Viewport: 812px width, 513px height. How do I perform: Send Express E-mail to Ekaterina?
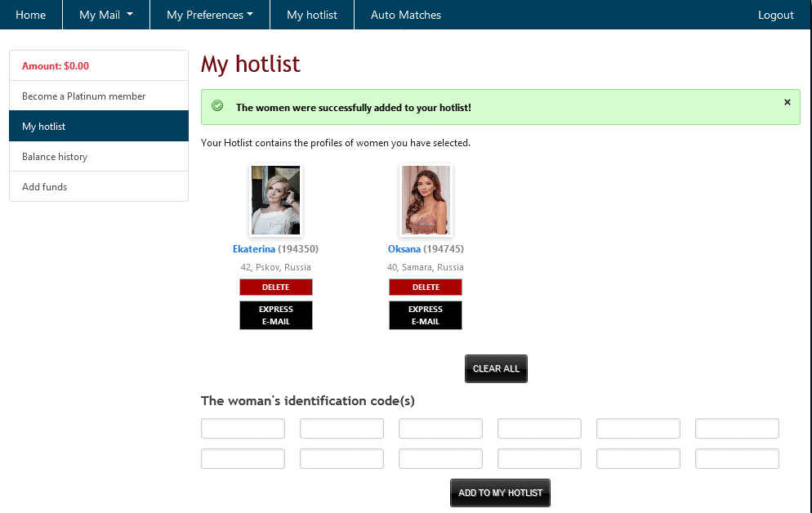tap(276, 315)
